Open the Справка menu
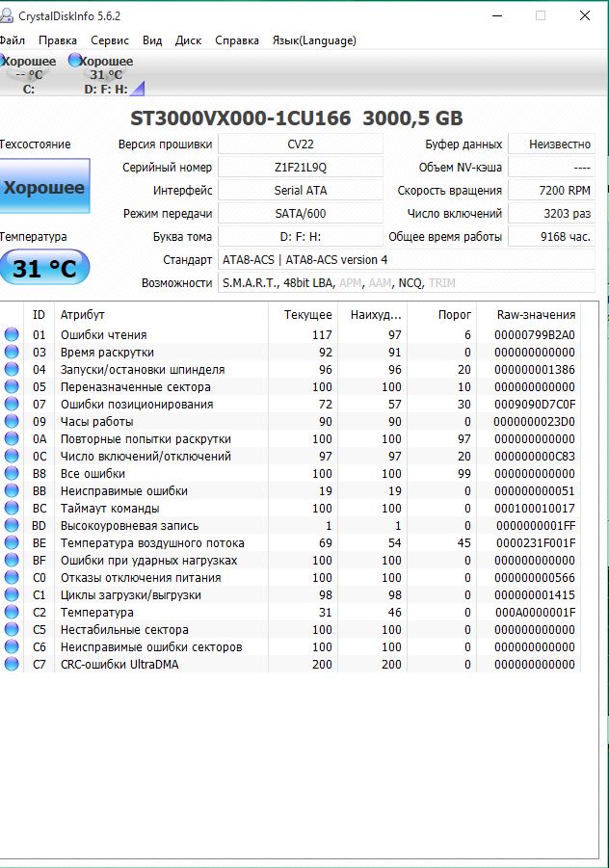 (x=237, y=40)
